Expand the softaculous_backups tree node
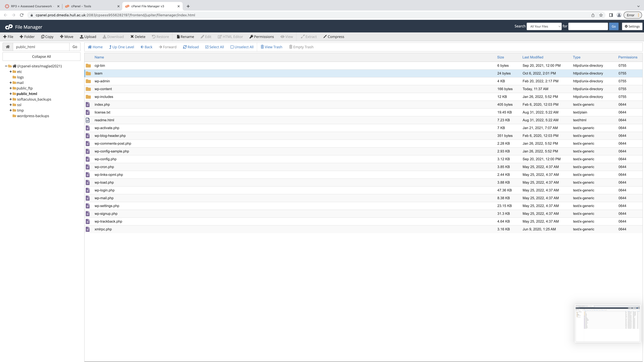Screen dimensions: 644x362 tap(10, 99)
